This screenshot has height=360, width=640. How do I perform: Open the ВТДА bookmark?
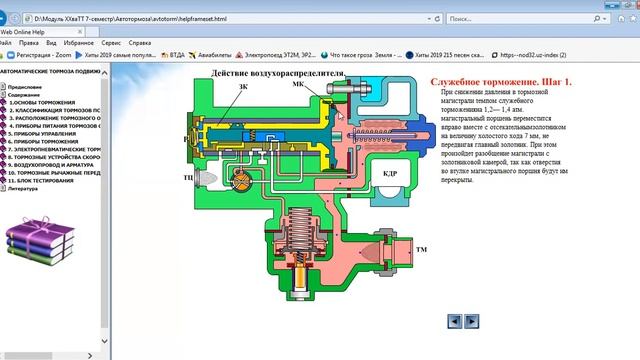click(173, 55)
